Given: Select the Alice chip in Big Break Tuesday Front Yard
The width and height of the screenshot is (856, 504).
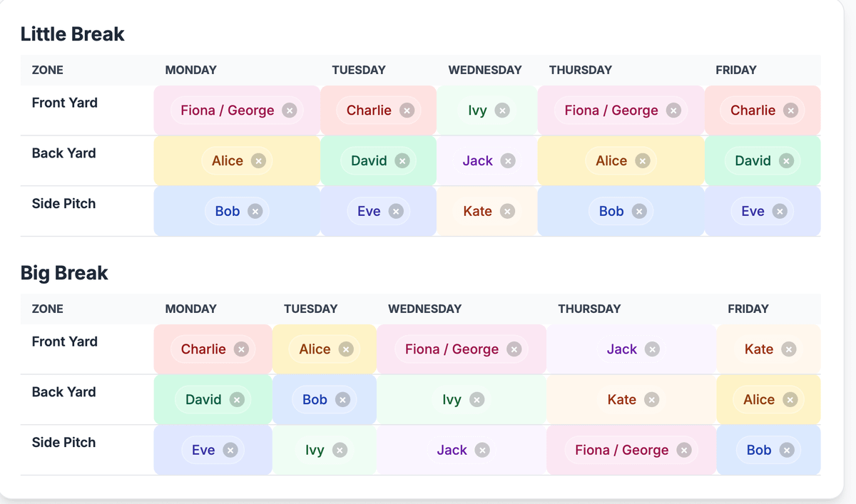Looking at the screenshot, I should 315,349.
